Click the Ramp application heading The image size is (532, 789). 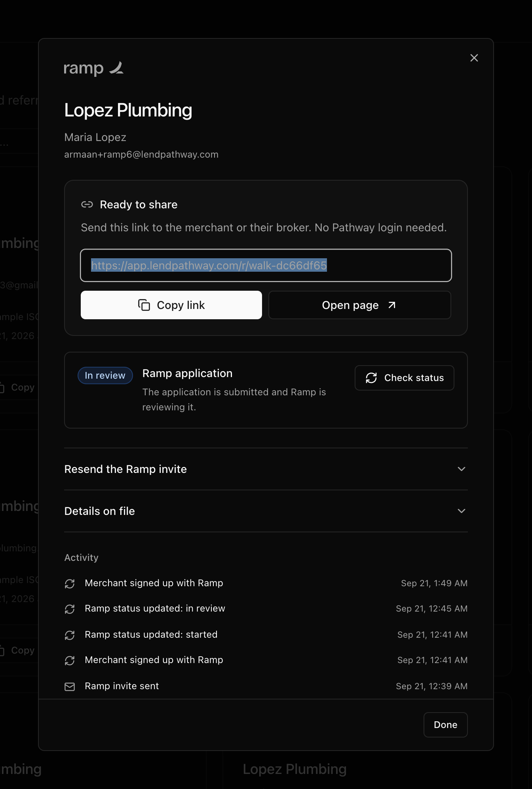point(187,373)
